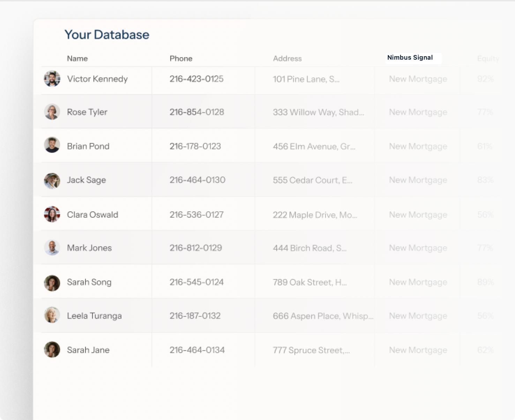Click Jack Sage's avatar photo
Screen dimensions: 515x420
pyautogui.click(x=52, y=181)
